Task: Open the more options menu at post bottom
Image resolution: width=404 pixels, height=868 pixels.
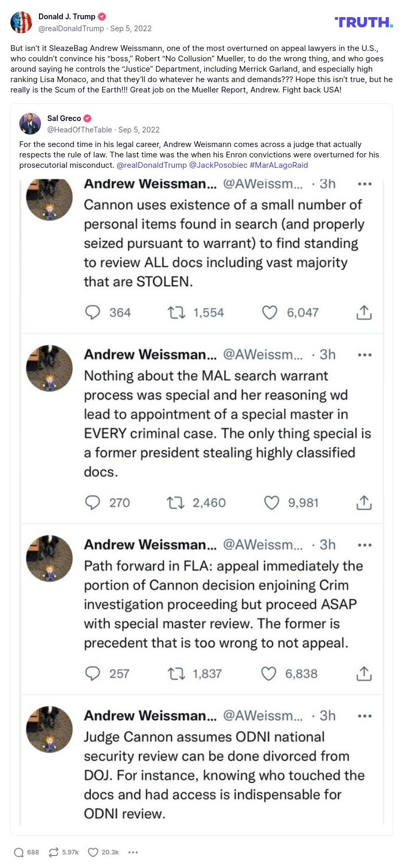Action: (x=133, y=852)
